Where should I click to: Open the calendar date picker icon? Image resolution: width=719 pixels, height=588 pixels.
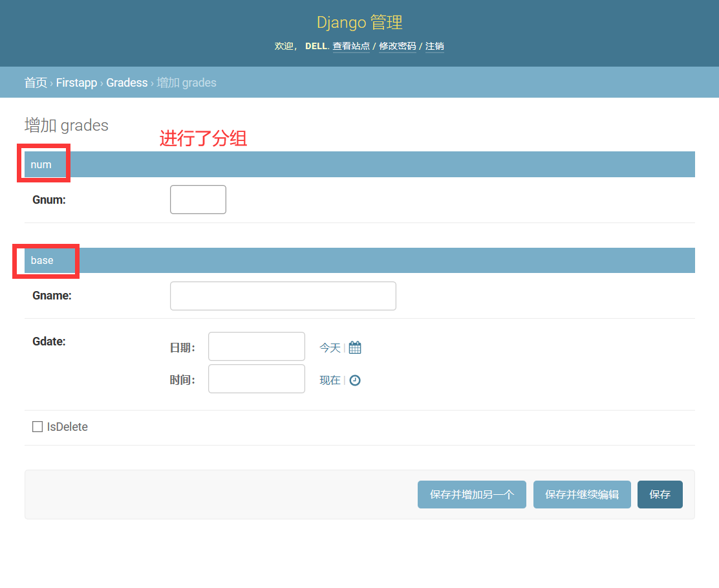point(355,347)
